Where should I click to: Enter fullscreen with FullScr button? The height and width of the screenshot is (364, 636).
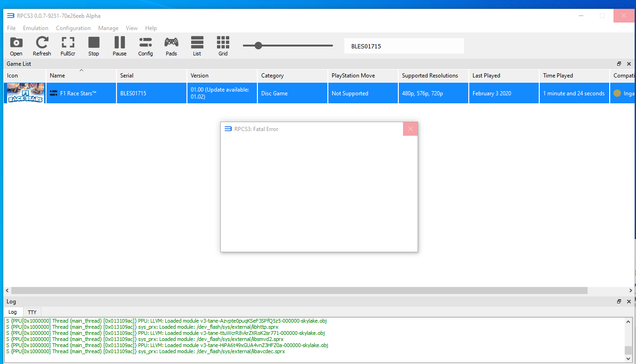tap(68, 46)
